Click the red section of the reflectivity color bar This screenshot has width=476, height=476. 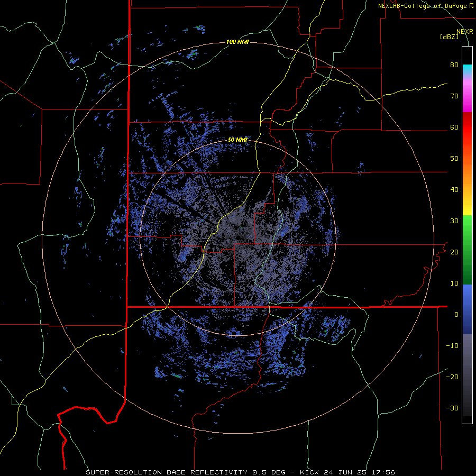[467, 131]
